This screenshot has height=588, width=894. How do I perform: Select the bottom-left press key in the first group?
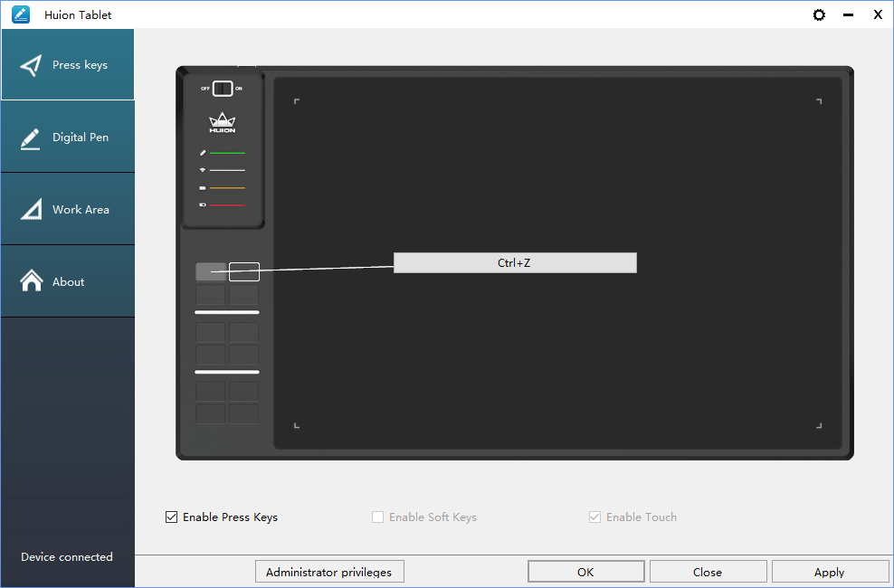(x=211, y=295)
